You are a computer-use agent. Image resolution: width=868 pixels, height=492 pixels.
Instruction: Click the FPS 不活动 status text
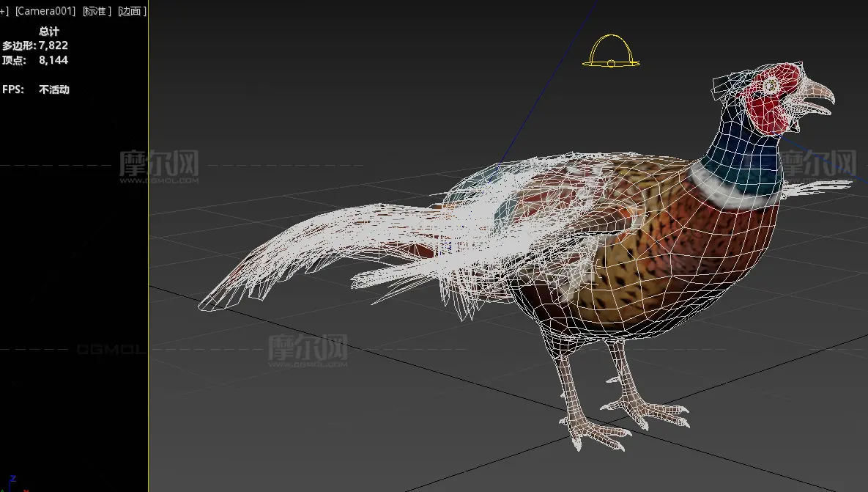point(53,89)
